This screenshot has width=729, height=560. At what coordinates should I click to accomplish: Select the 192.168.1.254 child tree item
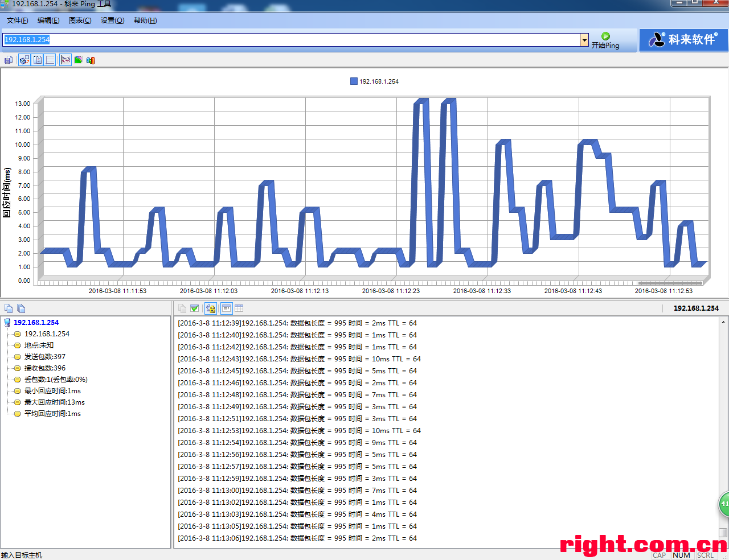tap(47, 334)
